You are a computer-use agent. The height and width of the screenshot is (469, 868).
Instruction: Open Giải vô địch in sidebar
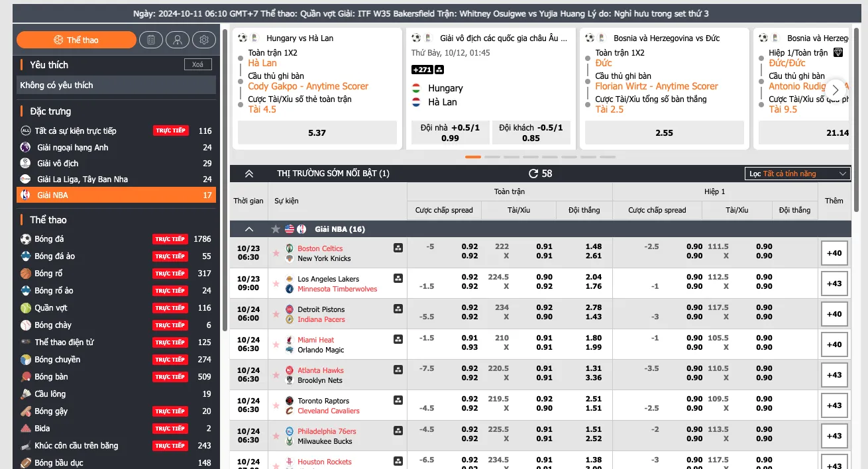pos(116,163)
